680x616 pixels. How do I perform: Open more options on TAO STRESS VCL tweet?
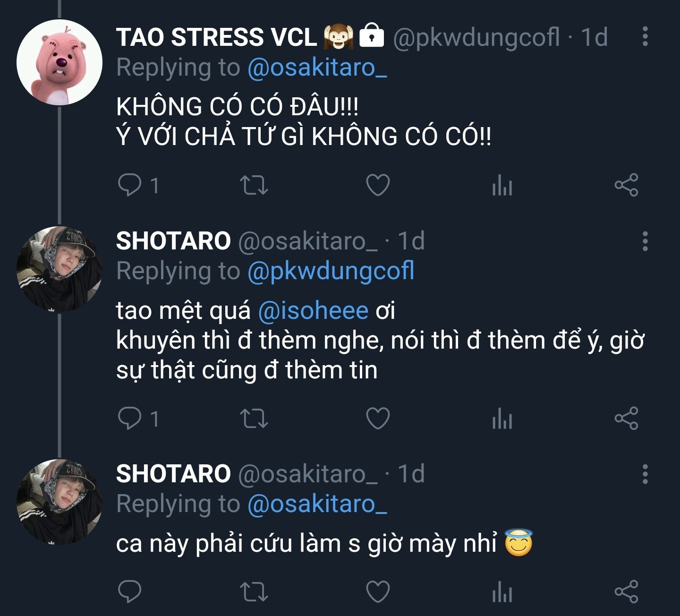(x=645, y=36)
